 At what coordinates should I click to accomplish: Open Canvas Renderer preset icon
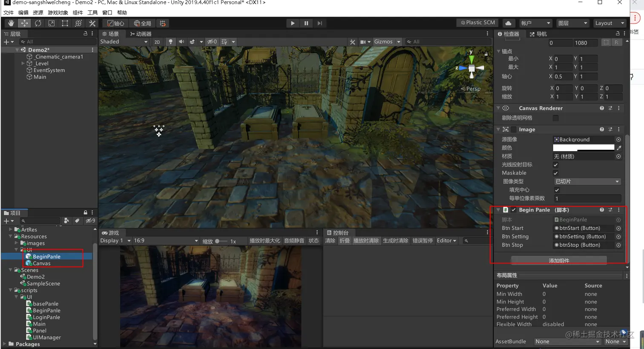click(x=610, y=108)
